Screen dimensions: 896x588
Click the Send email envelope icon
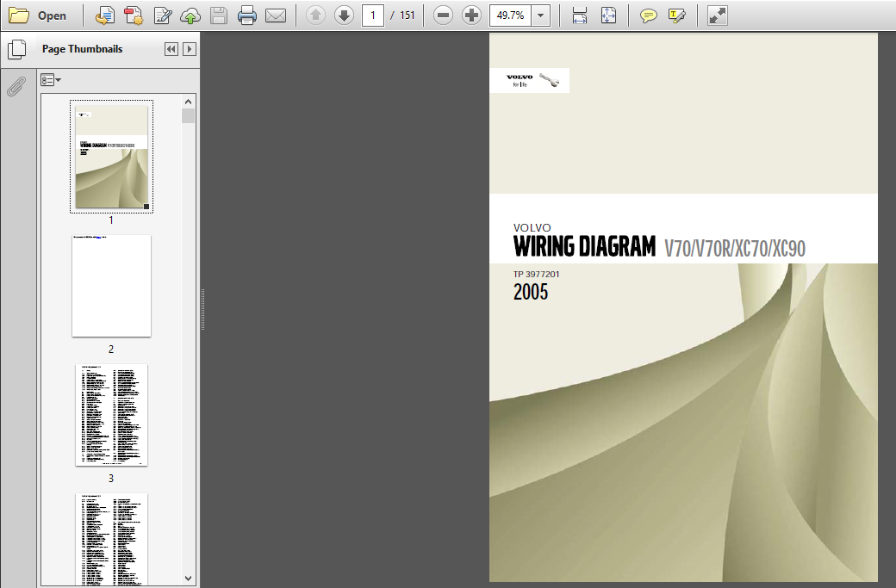276,15
